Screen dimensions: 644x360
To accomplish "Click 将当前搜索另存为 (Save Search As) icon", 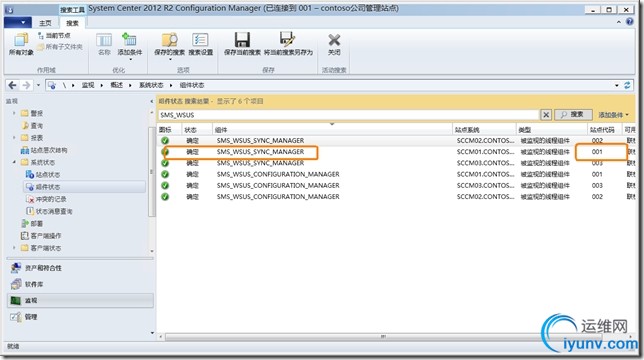I will (288, 40).
